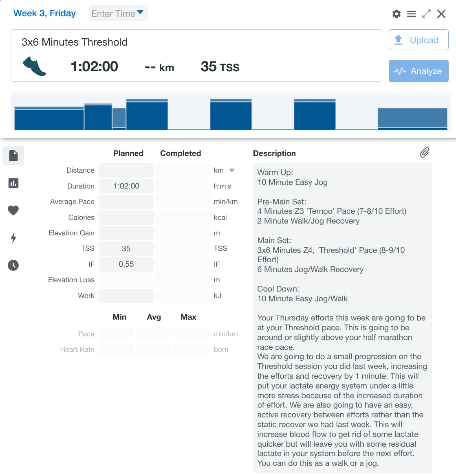Expand the workout view to full screen
This screenshot has width=456, height=476.
[426, 14]
